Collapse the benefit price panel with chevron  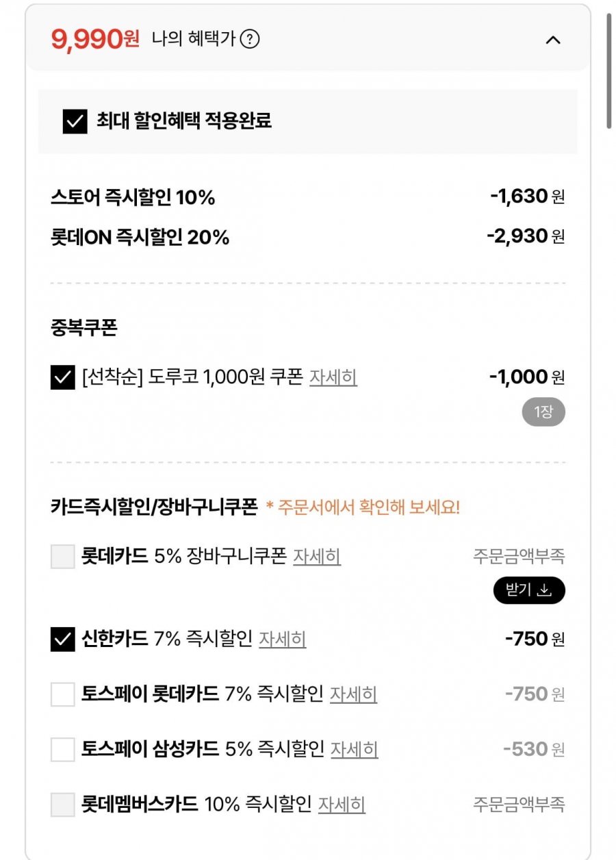coord(553,40)
